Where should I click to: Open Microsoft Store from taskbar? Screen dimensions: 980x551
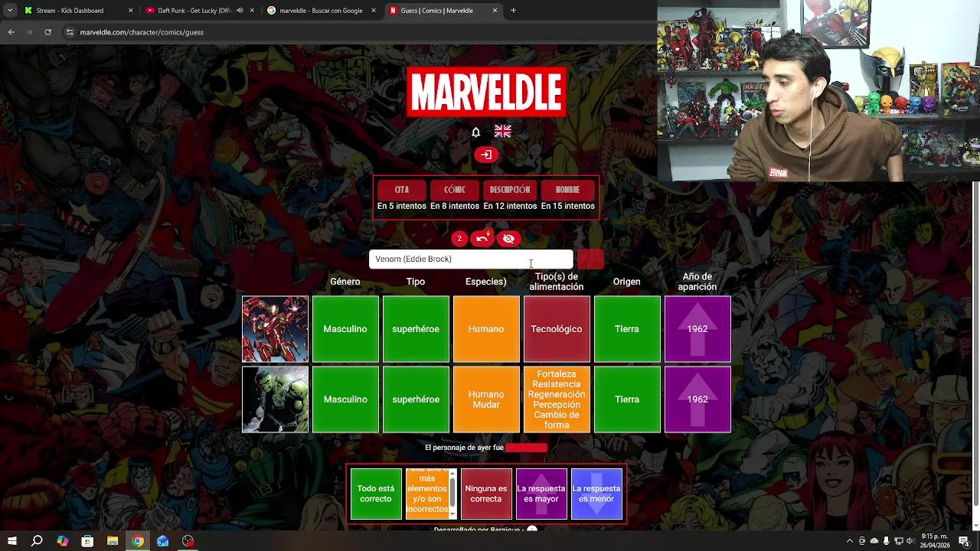(x=87, y=541)
